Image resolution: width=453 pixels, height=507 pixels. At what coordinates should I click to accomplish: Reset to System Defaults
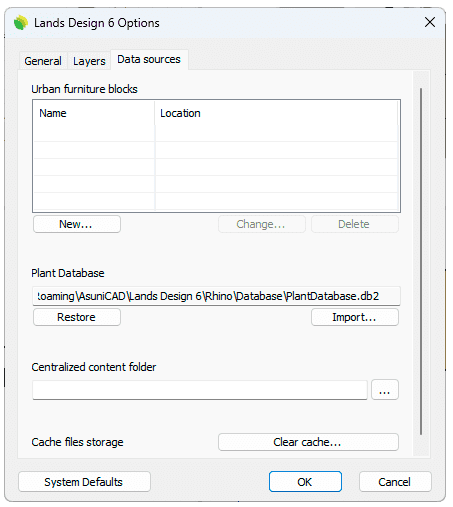84,482
